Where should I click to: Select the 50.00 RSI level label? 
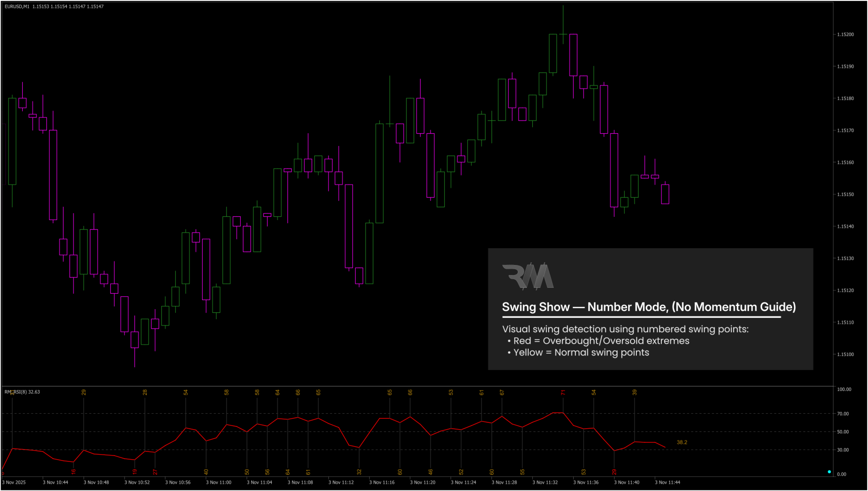(x=843, y=432)
